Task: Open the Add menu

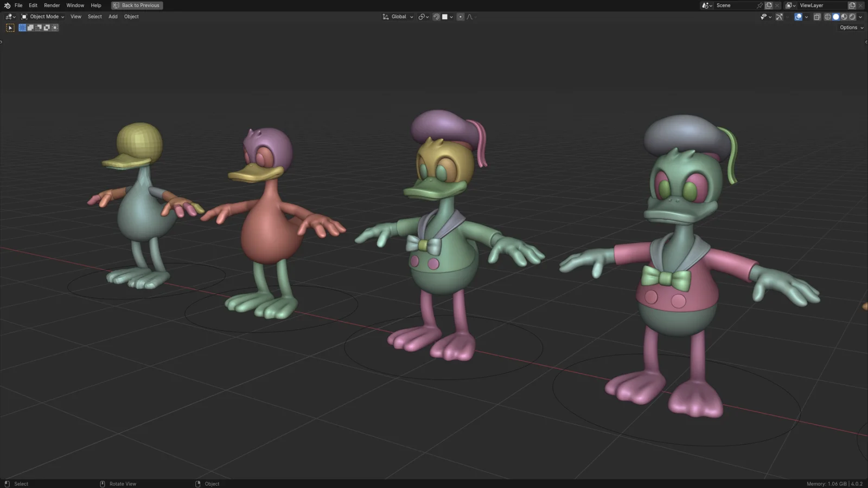Action: point(113,16)
